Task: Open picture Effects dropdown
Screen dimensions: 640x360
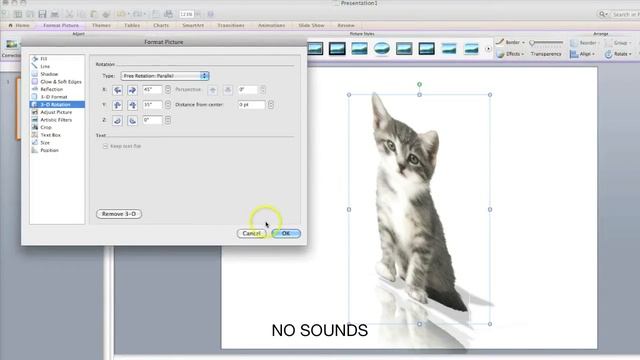Action: tap(511, 54)
